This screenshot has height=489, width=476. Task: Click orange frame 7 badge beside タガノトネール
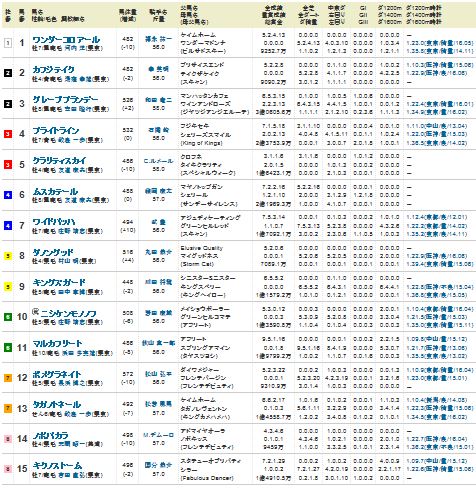click(8, 408)
